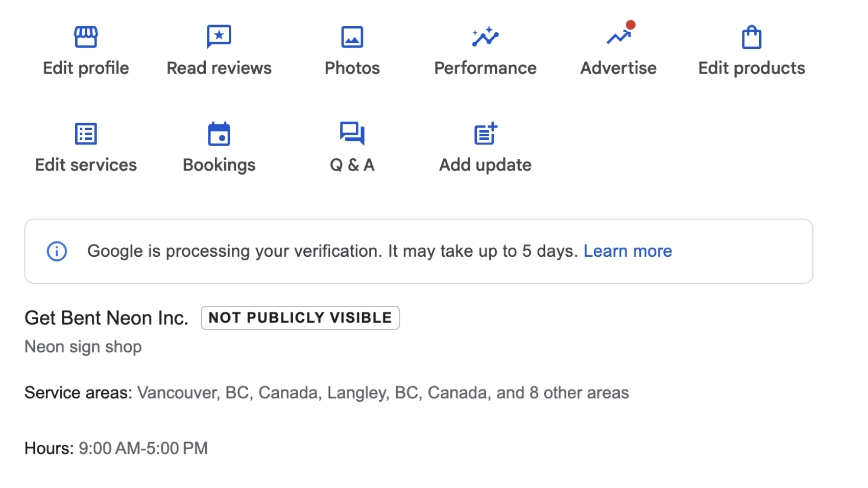Open the Edit products shopping bag icon

[752, 37]
